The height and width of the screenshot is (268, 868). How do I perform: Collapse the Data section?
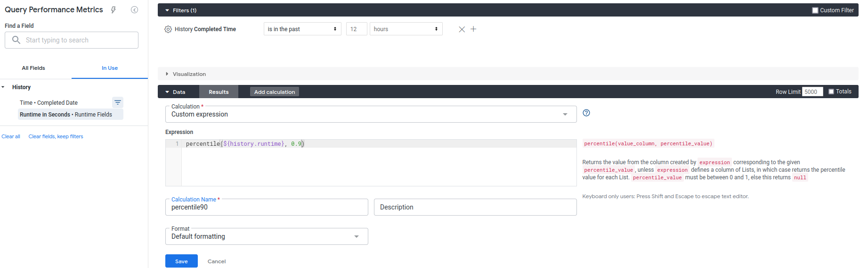[167, 92]
